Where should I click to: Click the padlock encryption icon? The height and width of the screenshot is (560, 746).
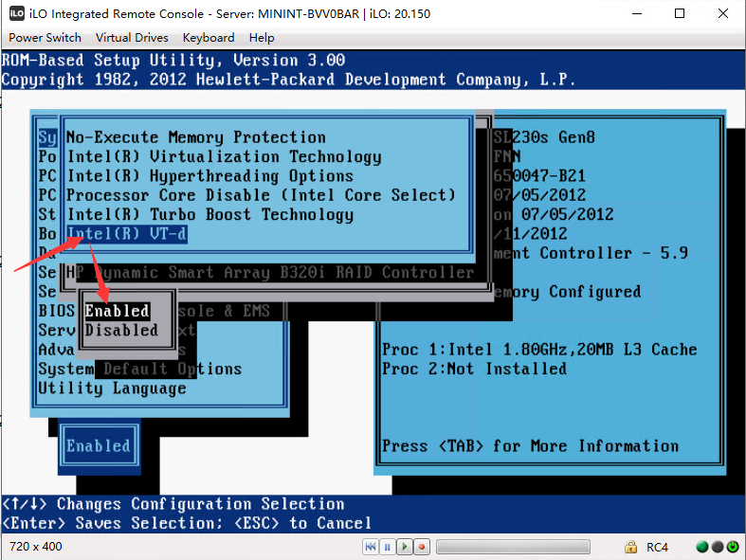click(631, 547)
